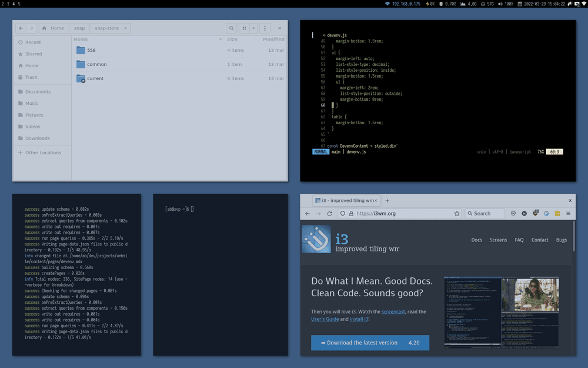Open the file manager search

(x=231, y=28)
